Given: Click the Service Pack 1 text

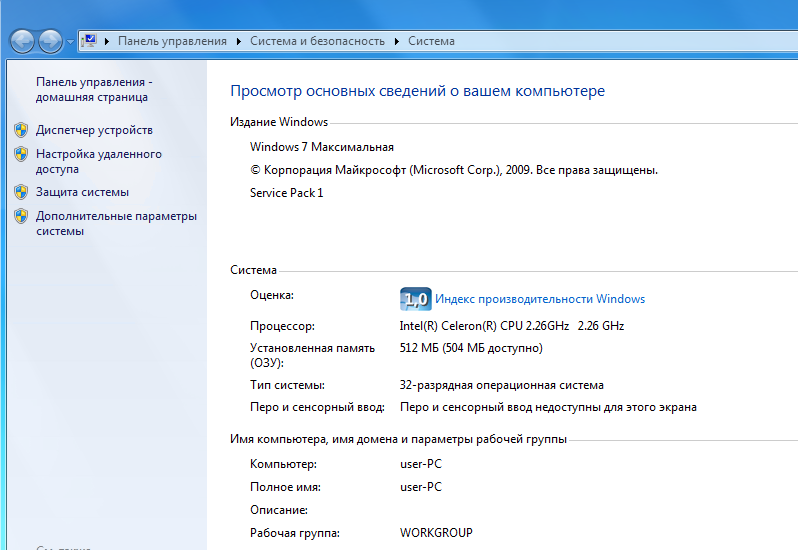Looking at the screenshot, I should [x=287, y=193].
